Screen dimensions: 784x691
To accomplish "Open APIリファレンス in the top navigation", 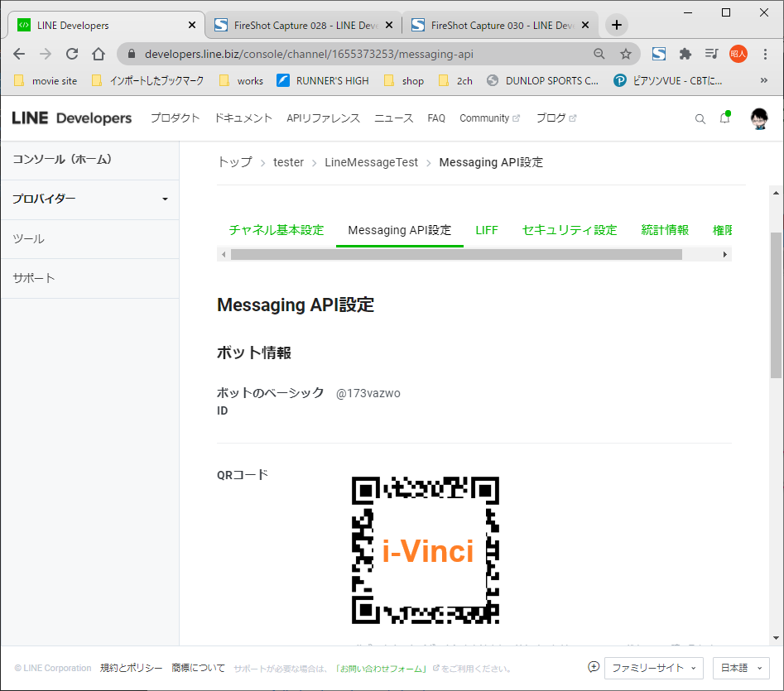I will click(x=323, y=118).
